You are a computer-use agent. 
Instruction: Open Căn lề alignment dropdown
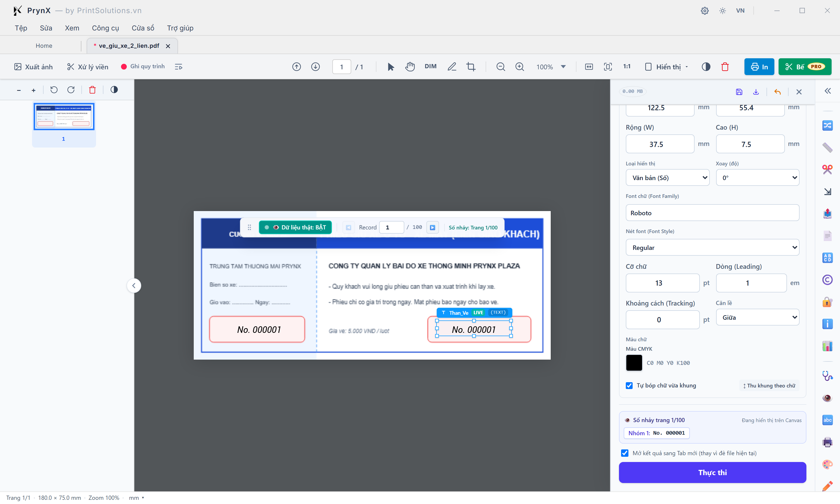pos(758,318)
